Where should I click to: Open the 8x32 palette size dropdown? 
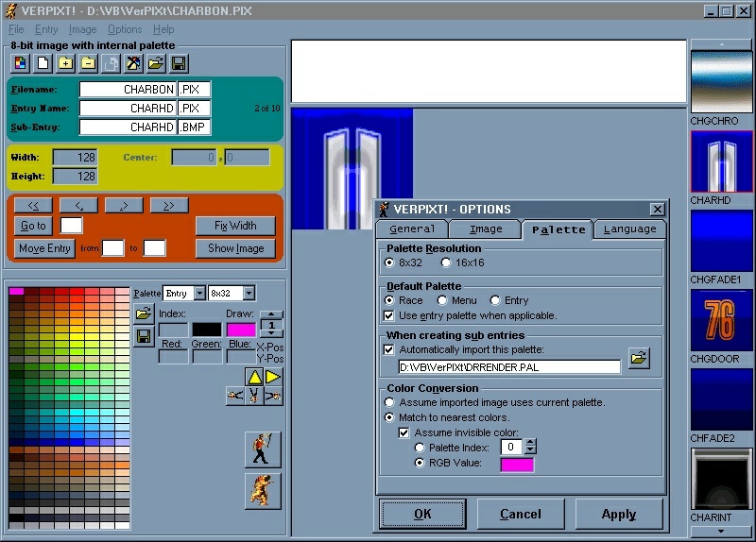(249, 294)
